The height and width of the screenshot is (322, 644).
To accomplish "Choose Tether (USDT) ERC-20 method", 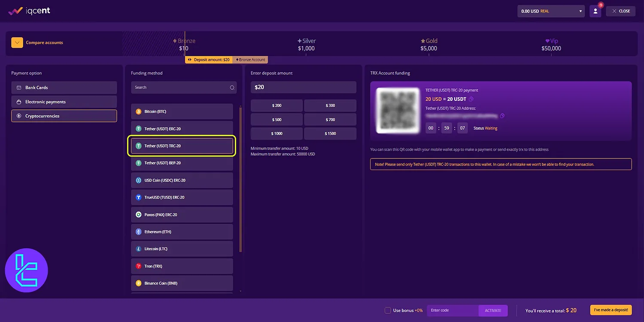I will coord(182,129).
